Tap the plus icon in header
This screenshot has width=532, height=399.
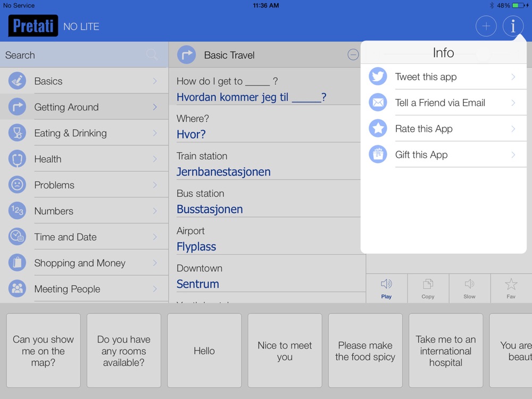486,26
